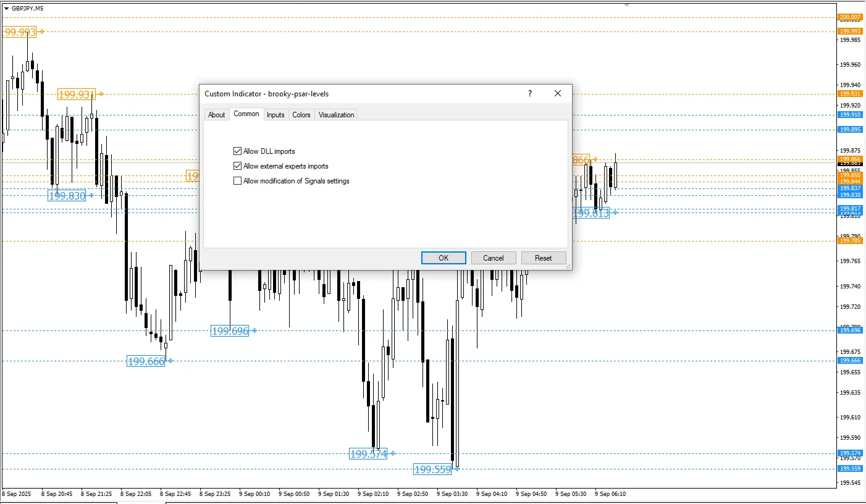The image size is (866, 504).
Task: Click the blue 199.910 price tag on axis
Action: point(850,115)
